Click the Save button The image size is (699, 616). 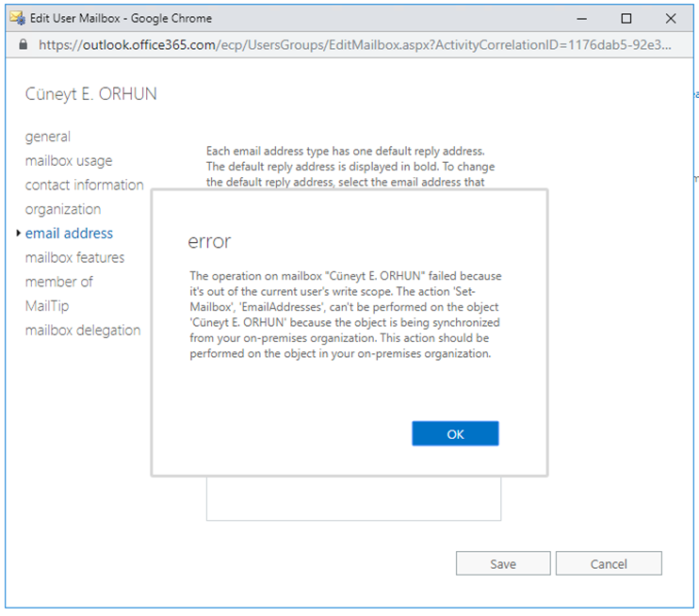pos(503,563)
